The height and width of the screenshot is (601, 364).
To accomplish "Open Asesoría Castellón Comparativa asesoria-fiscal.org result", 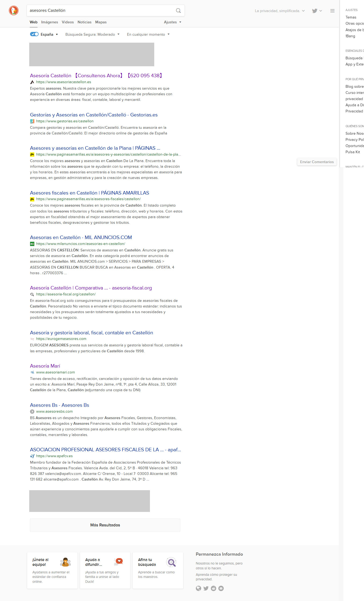I will (91, 288).
